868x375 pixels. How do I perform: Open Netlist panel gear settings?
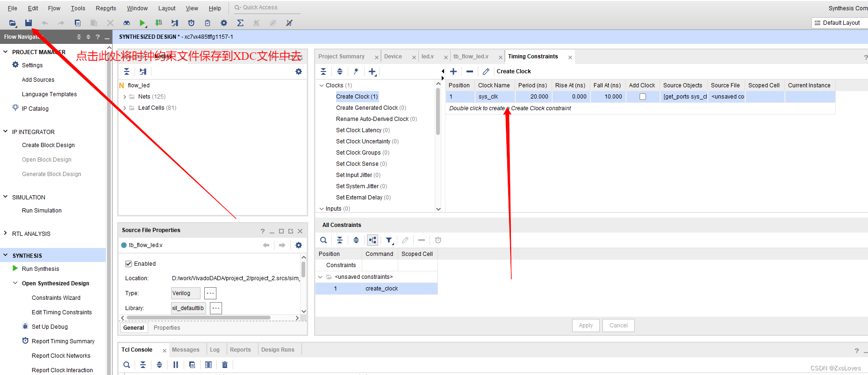[299, 71]
